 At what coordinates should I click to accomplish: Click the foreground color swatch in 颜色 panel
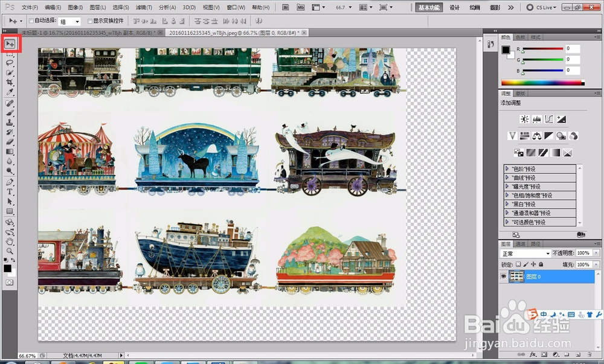click(x=506, y=49)
